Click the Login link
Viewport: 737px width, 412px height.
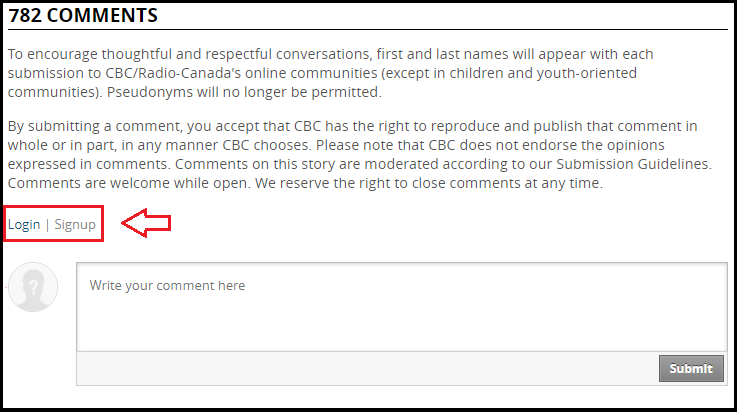coord(24,225)
